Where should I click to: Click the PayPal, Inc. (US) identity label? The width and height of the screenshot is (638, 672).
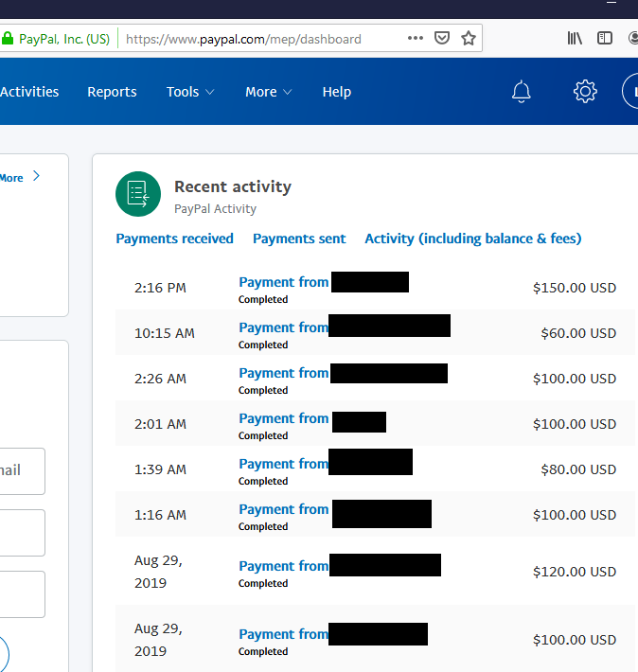64,39
